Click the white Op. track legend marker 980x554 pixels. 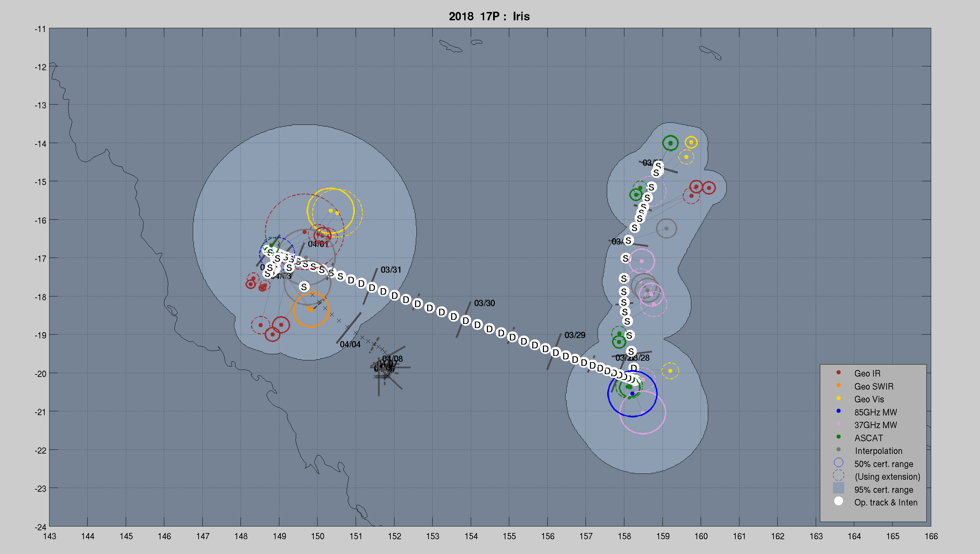(838, 501)
